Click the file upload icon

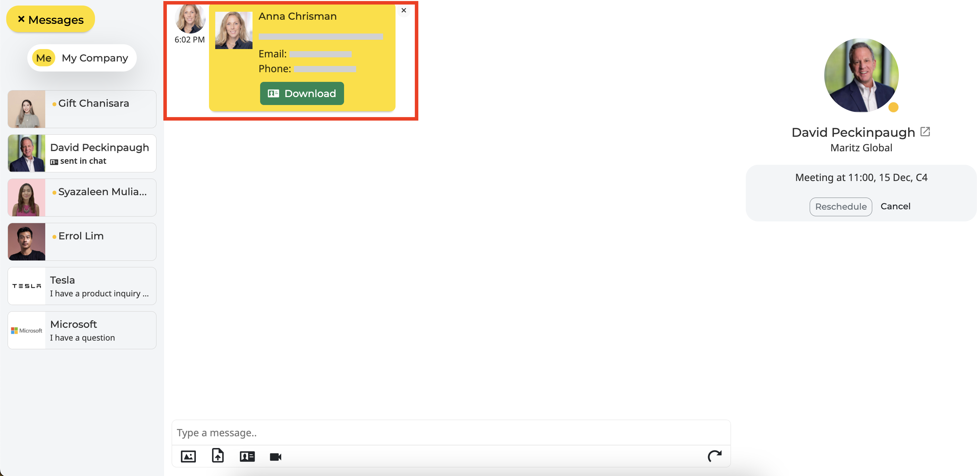[x=218, y=456]
